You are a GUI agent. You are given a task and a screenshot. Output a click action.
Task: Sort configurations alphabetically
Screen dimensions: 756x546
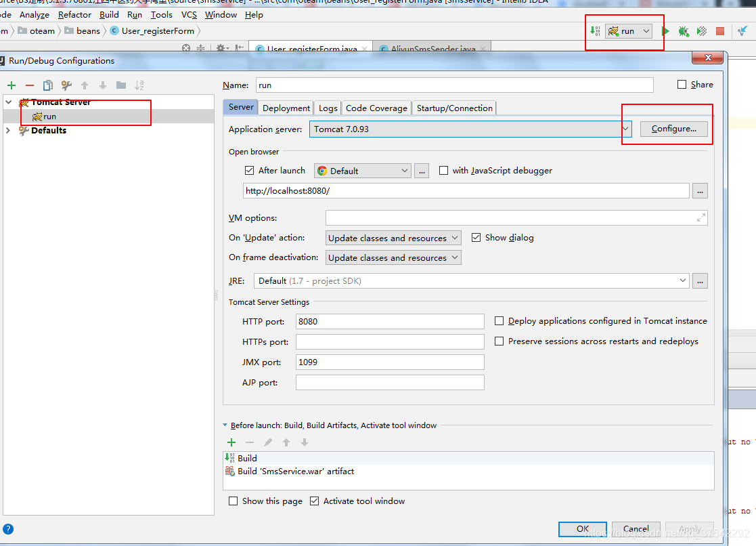(x=139, y=85)
